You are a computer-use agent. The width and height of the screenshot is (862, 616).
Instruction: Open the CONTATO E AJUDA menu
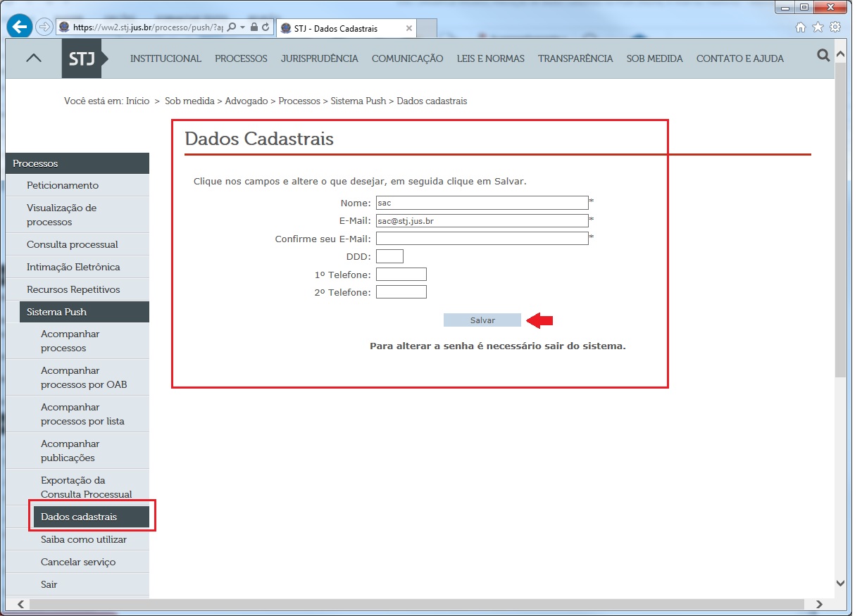pos(739,58)
